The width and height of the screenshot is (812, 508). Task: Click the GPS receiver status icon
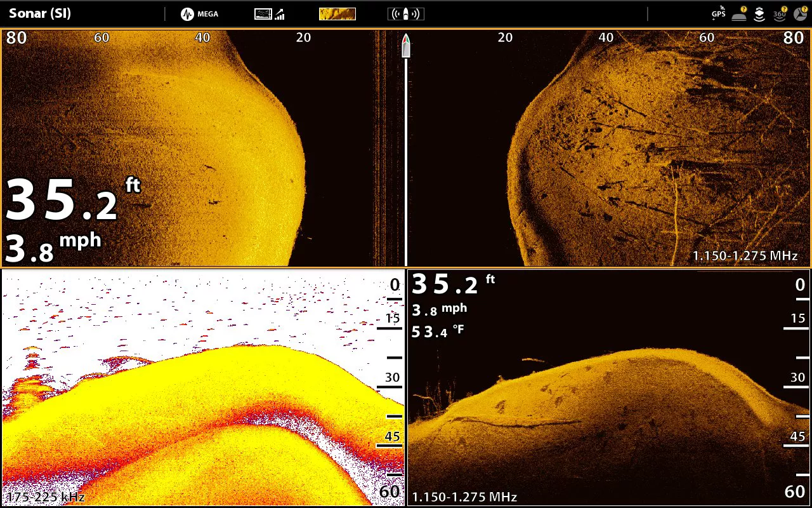[x=717, y=13]
